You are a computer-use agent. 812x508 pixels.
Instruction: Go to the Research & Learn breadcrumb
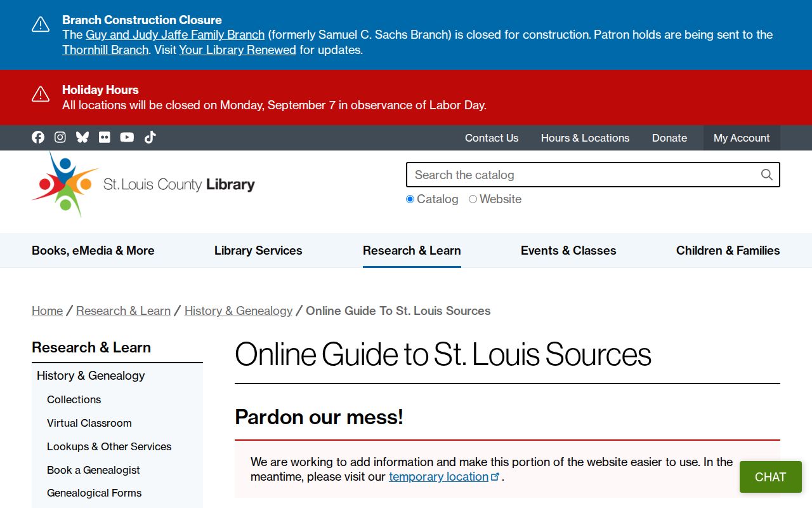(x=124, y=311)
